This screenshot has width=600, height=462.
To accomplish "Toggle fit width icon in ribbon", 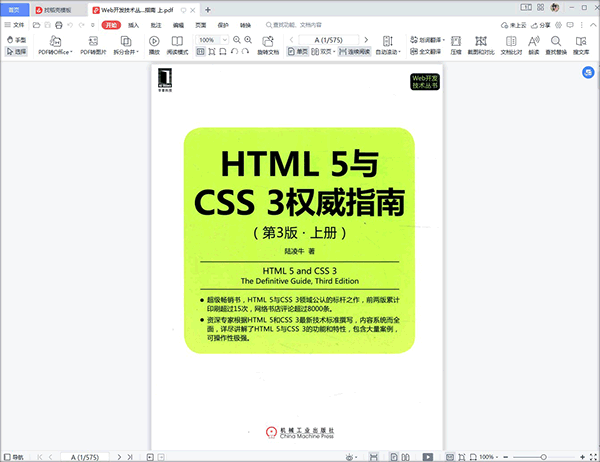I will pos(223,51).
